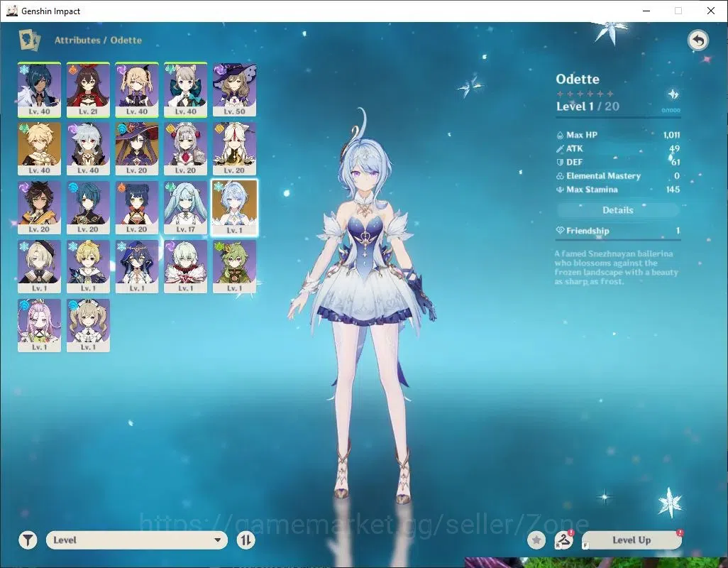
Task: Select Kaeya portrait at Lv. 40
Action: 40,89
